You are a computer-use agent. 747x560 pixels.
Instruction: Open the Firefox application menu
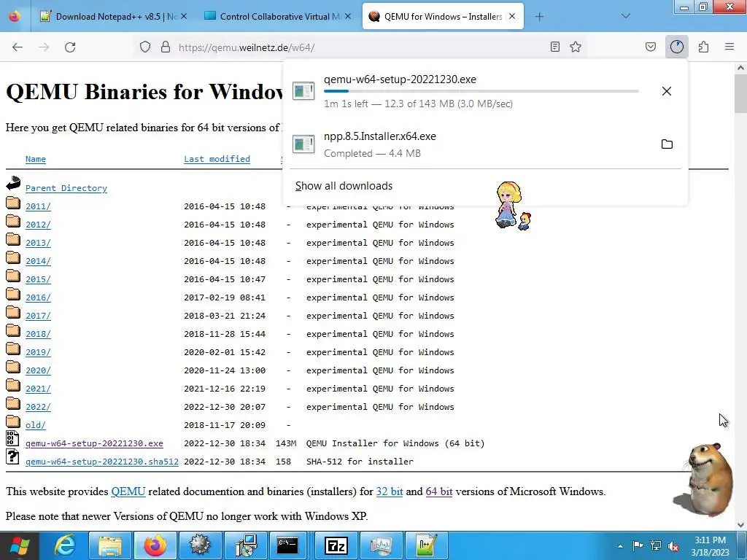point(729,47)
